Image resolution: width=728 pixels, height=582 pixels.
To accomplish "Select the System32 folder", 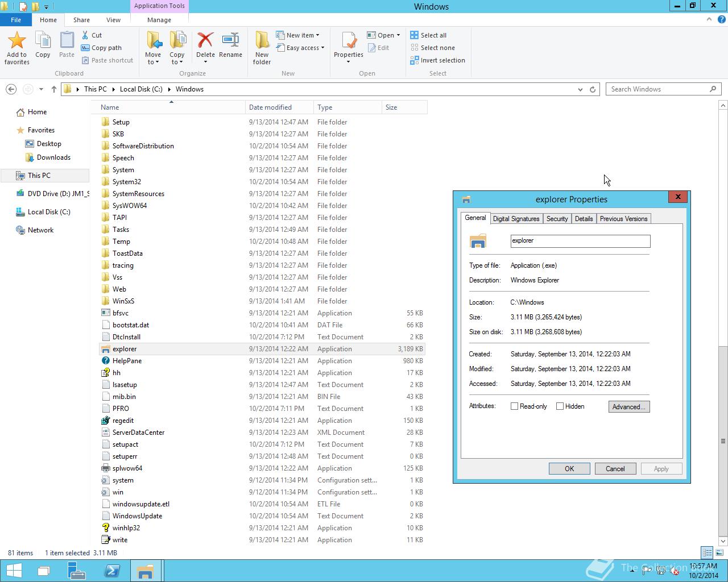I will pyautogui.click(x=126, y=182).
